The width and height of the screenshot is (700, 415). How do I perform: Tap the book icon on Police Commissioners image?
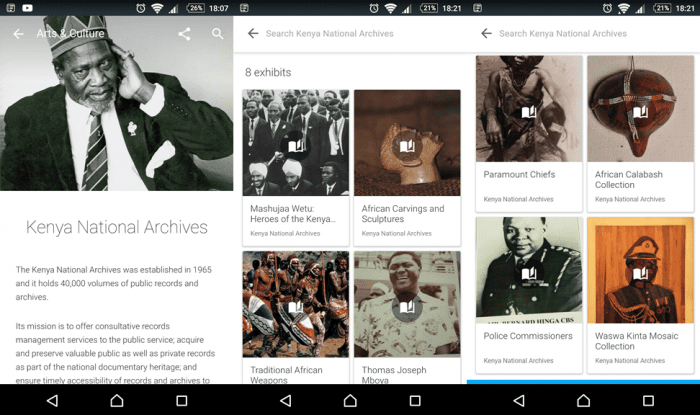point(529,273)
